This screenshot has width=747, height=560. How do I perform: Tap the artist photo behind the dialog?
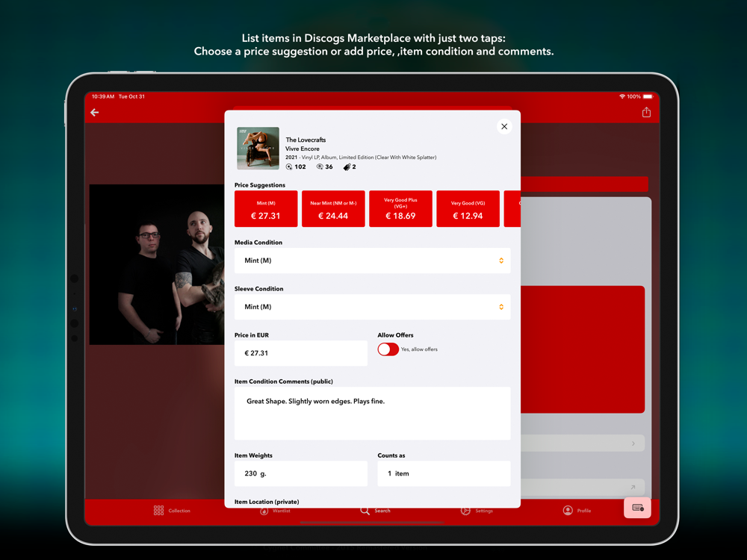point(157,264)
